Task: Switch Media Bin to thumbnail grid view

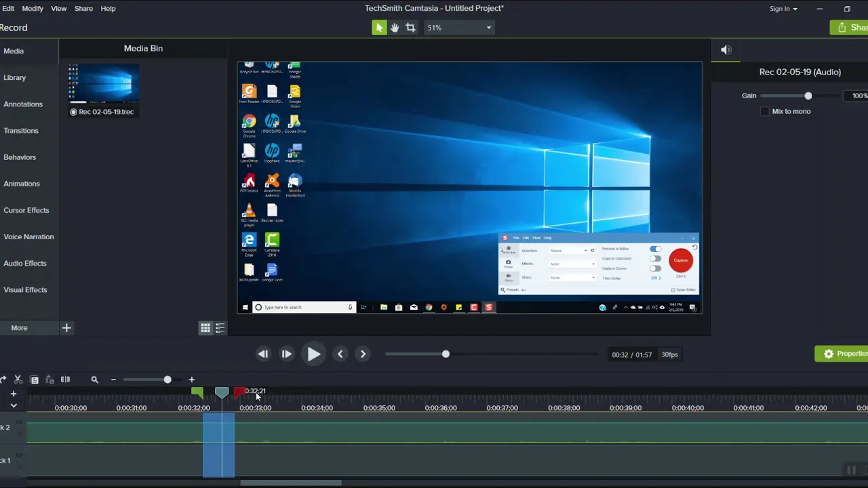Action: click(x=205, y=328)
